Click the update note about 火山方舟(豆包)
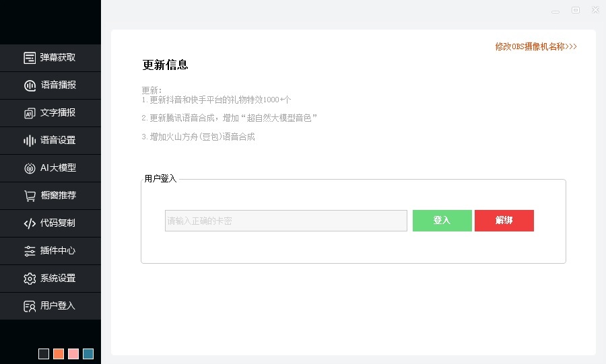Image resolution: width=606 pixels, height=364 pixels. click(x=198, y=137)
